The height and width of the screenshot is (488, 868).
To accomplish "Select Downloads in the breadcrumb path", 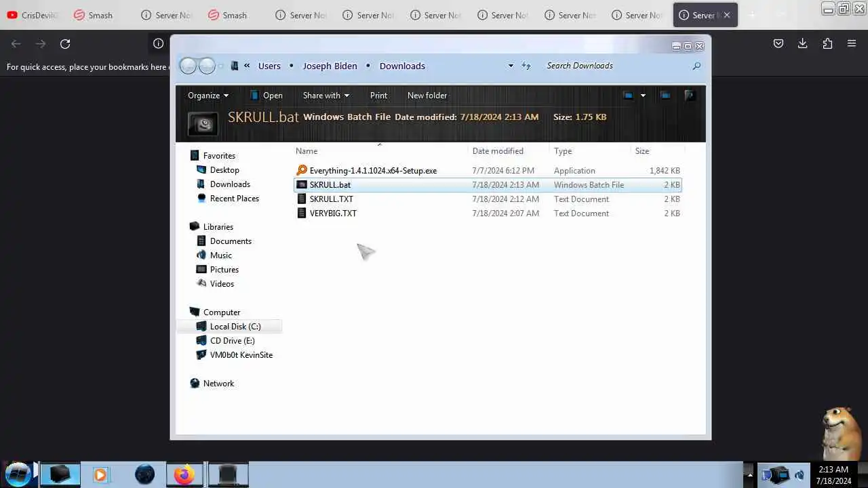I will pos(402,66).
